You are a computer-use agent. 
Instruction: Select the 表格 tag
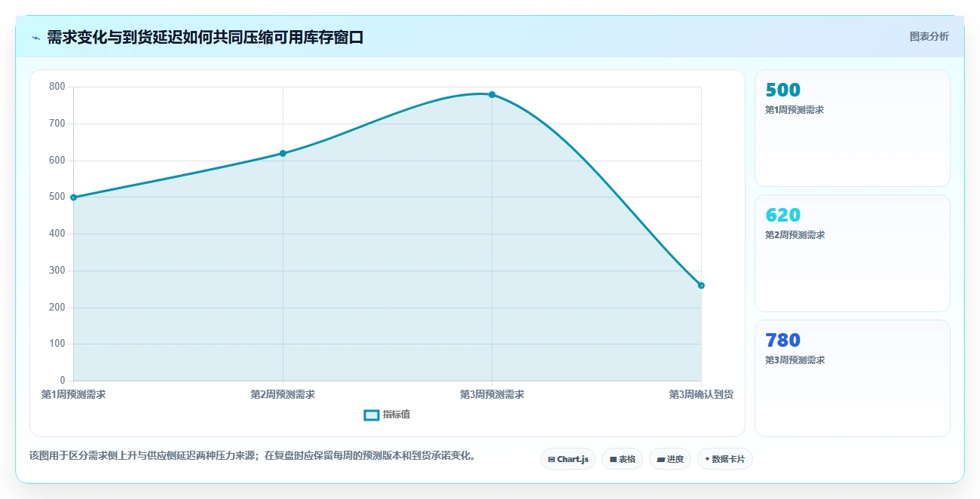(622, 459)
